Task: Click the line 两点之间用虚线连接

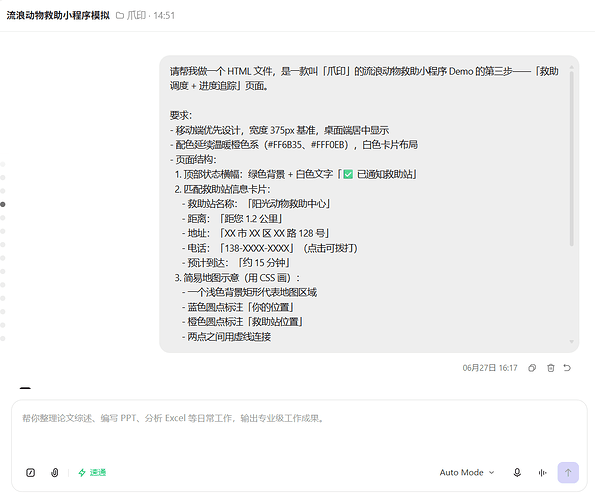Action: click(x=227, y=337)
